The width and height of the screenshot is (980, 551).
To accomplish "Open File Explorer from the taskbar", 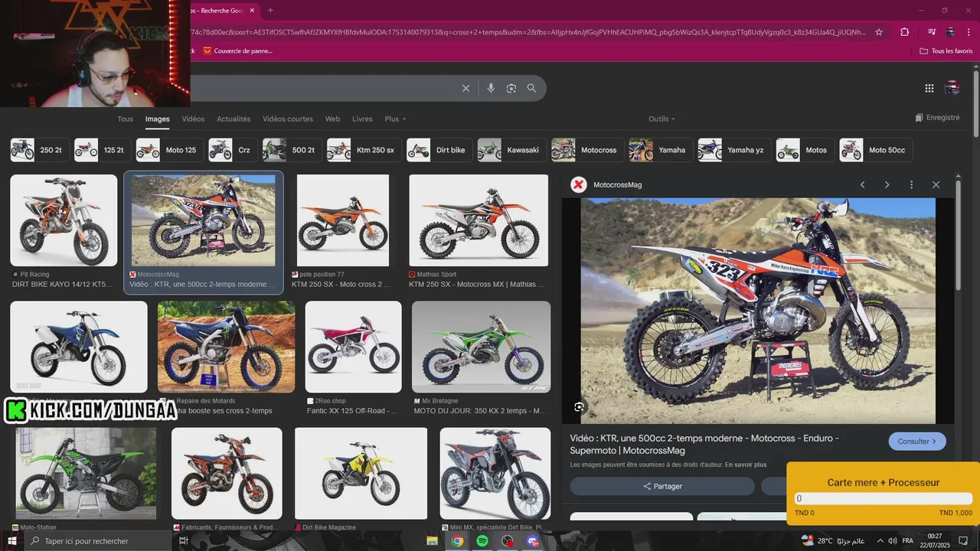I will coord(432,541).
